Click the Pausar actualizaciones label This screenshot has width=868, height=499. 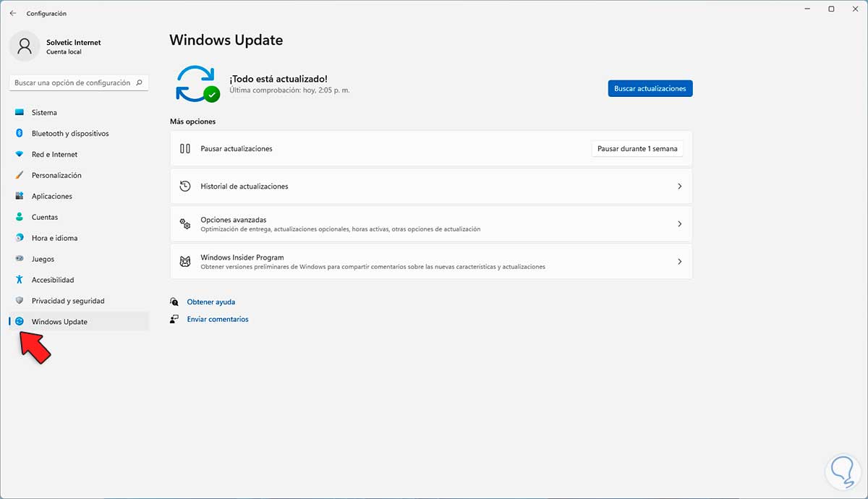237,149
